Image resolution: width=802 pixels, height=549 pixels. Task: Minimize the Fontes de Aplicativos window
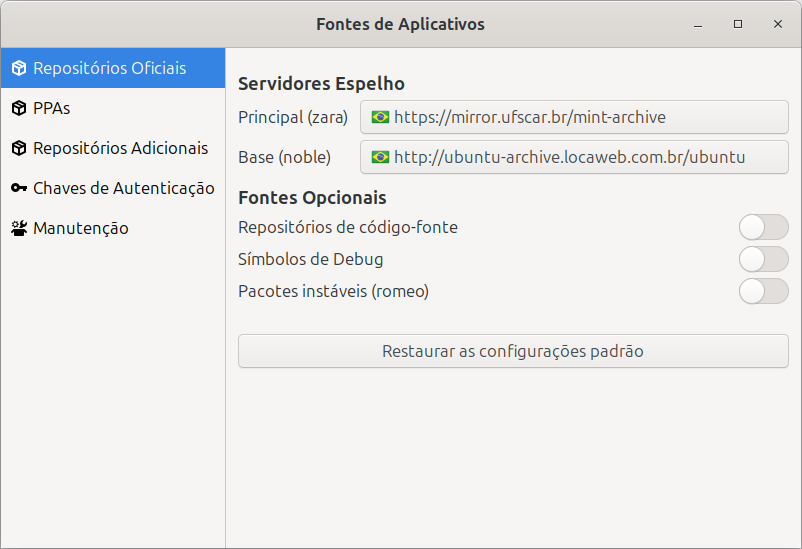tap(698, 24)
